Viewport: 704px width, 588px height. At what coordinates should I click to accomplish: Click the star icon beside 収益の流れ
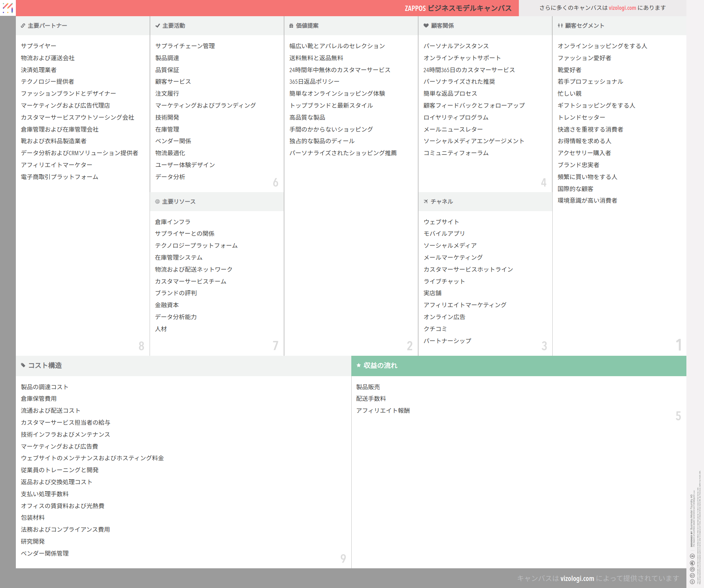coord(359,366)
